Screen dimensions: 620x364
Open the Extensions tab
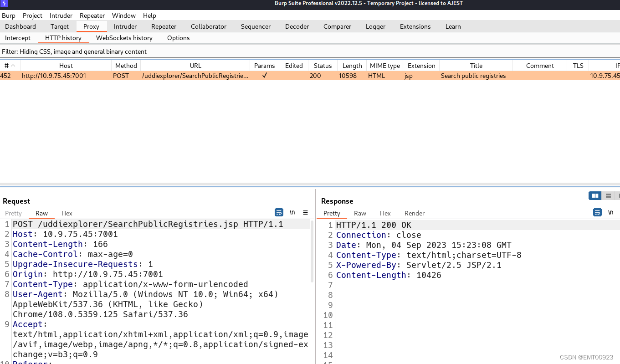(x=415, y=26)
